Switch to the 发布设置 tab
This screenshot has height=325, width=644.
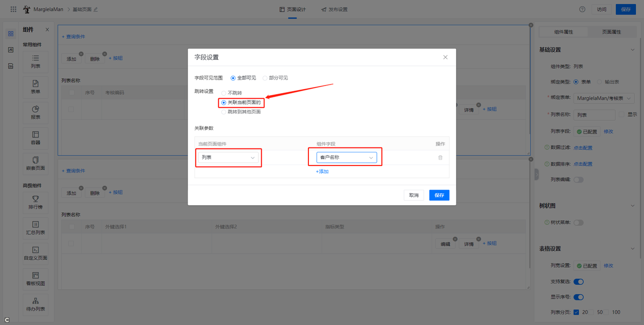[x=334, y=10]
